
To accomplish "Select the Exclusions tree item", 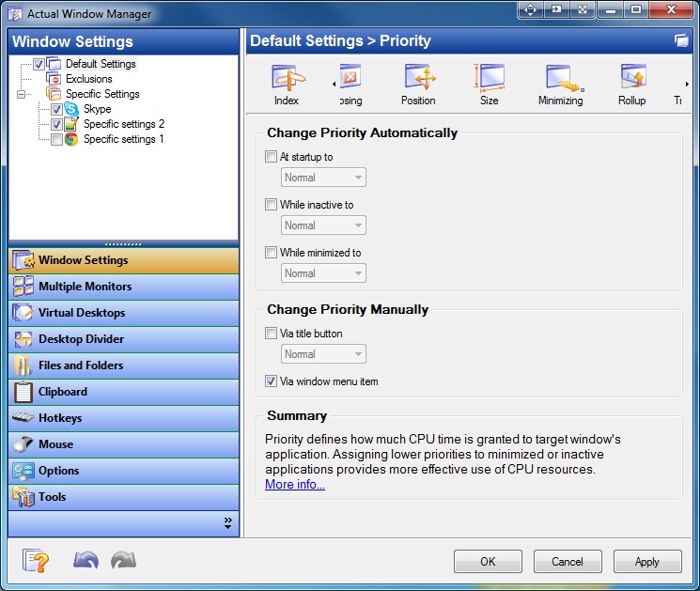I will [x=89, y=79].
